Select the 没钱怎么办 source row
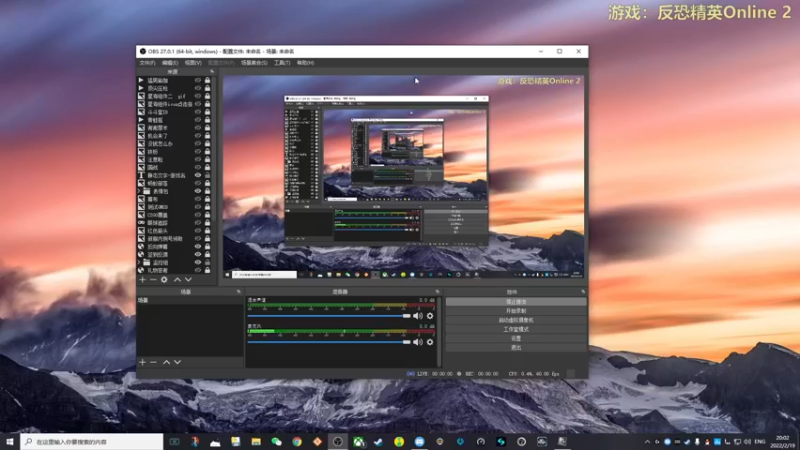The image size is (800, 450). point(174,143)
